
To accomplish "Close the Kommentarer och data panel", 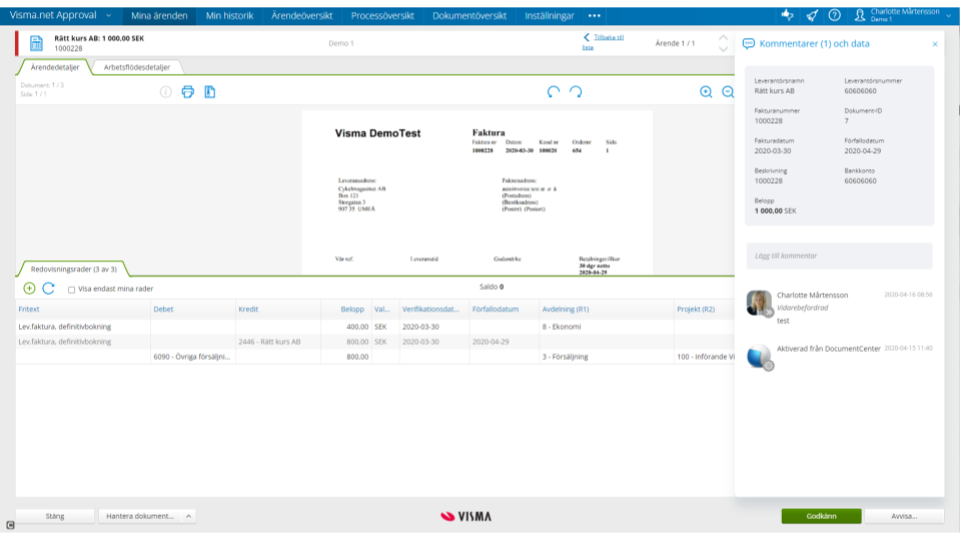I will (935, 44).
